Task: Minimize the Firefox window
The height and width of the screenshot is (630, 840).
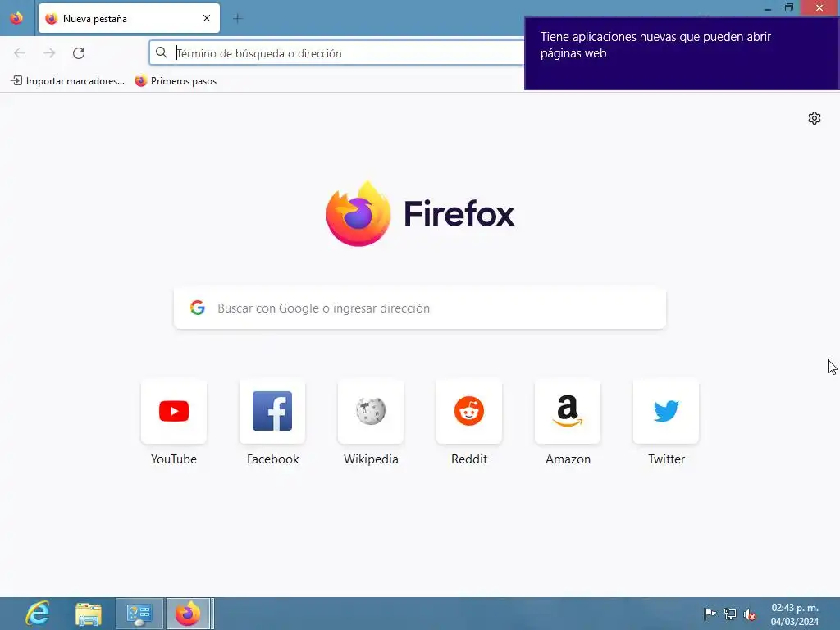Action: [767, 7]
